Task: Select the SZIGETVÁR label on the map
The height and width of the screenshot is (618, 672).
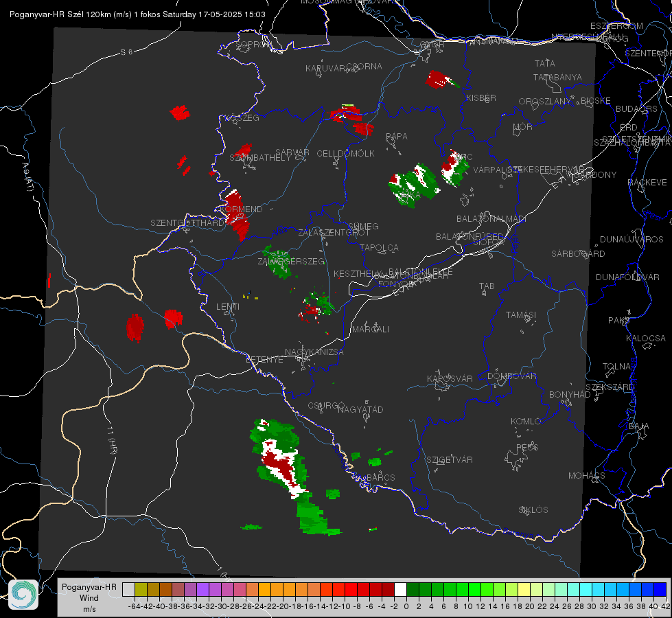Action: point(450,460)
